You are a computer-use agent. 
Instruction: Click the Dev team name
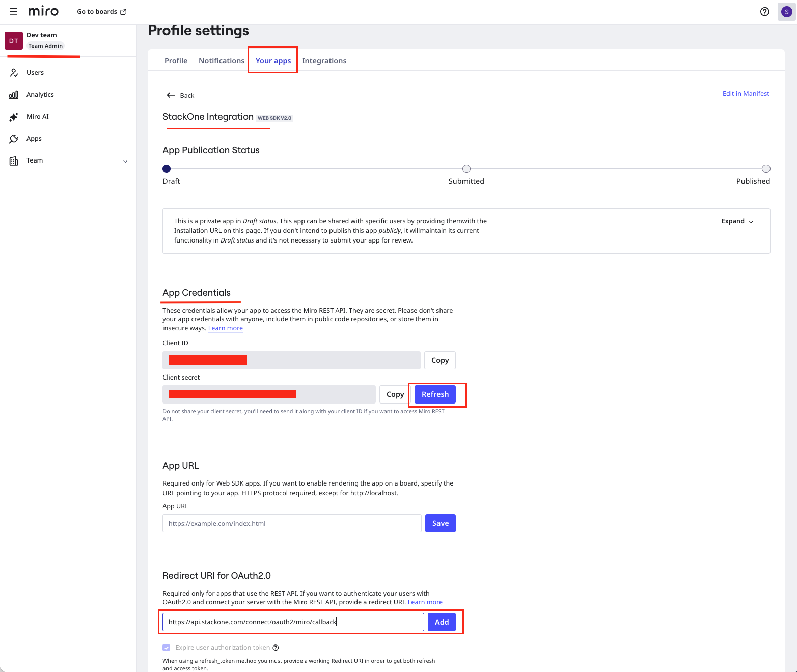[42, 35]
